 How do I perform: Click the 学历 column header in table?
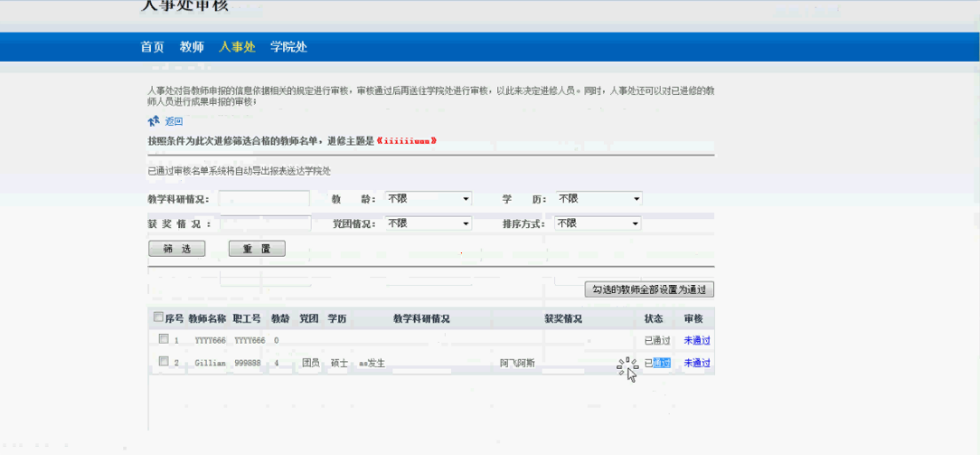pos(337,318)
